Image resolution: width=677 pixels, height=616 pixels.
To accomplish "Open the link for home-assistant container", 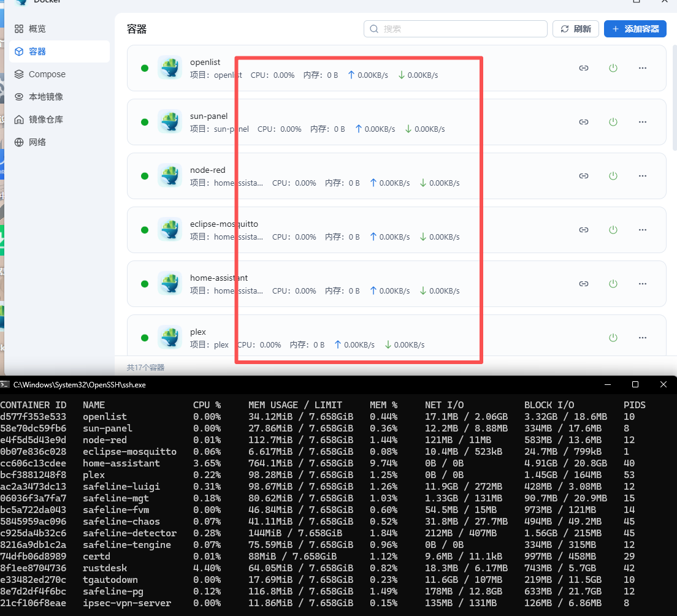I will (x=584, y=284).
